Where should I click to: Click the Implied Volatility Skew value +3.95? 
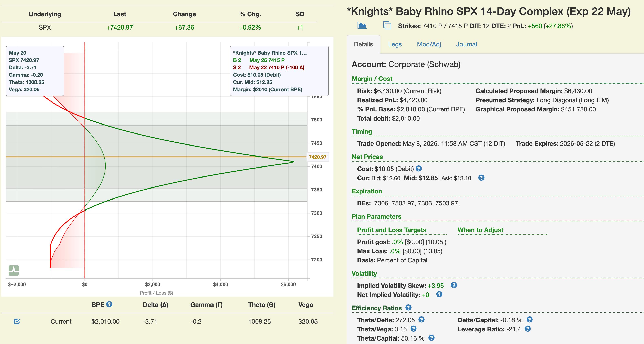tap(436, 285)
